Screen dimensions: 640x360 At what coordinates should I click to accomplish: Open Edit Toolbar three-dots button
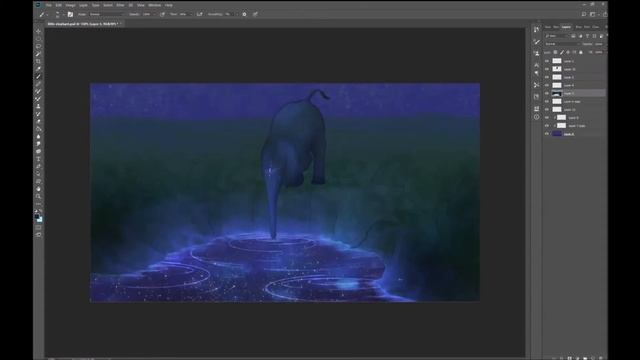click(x=39, y=204)
